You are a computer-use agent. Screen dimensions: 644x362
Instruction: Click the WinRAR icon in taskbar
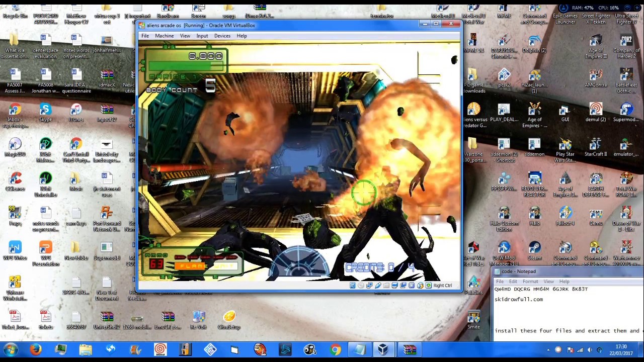(x=410, y=349)
